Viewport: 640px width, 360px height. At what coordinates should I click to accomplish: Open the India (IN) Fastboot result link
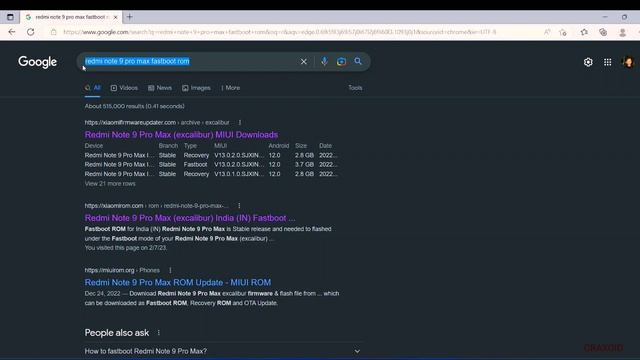click(x=190, y=218)
